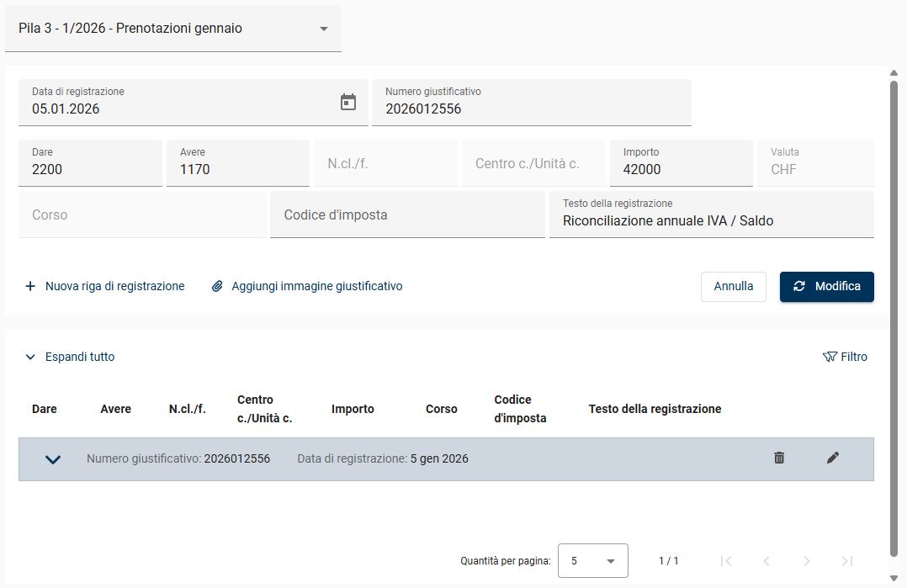907x588 pixels.
Task: Edit the voucher row with pencil icon
Action: tap(833, 458)
